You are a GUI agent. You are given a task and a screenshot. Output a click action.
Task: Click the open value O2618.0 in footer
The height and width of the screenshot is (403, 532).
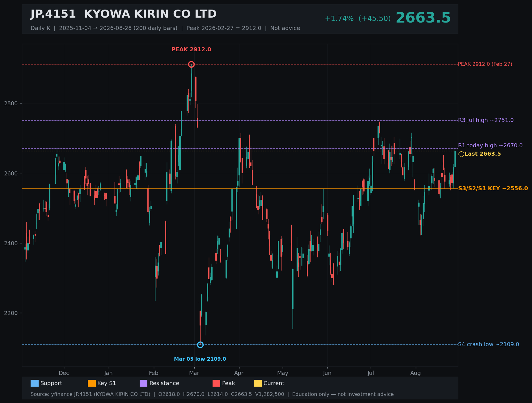point(169,394)
